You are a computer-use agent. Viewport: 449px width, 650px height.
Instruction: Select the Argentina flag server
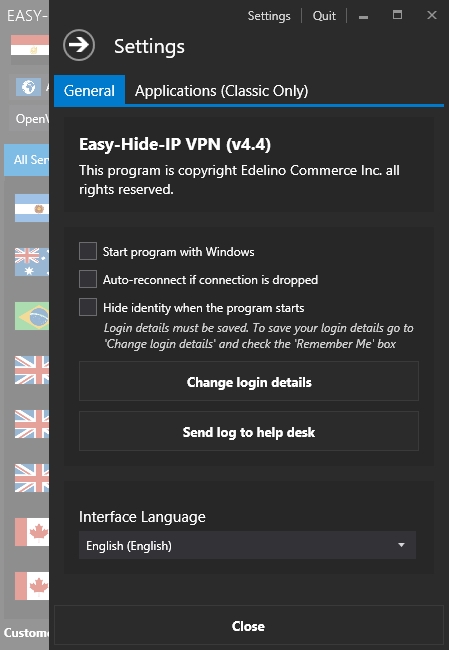click(32, 208)
